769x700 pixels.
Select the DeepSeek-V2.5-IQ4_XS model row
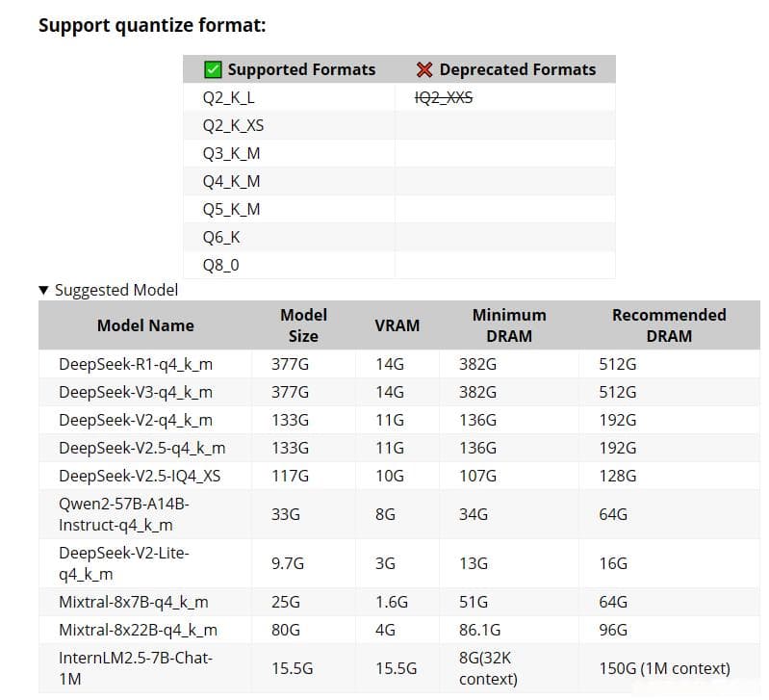399,476
